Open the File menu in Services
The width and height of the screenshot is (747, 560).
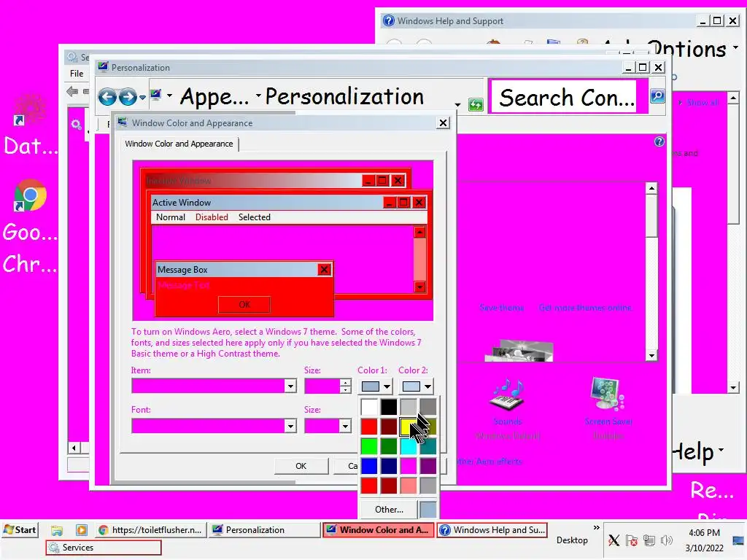[x=77, y=74]
